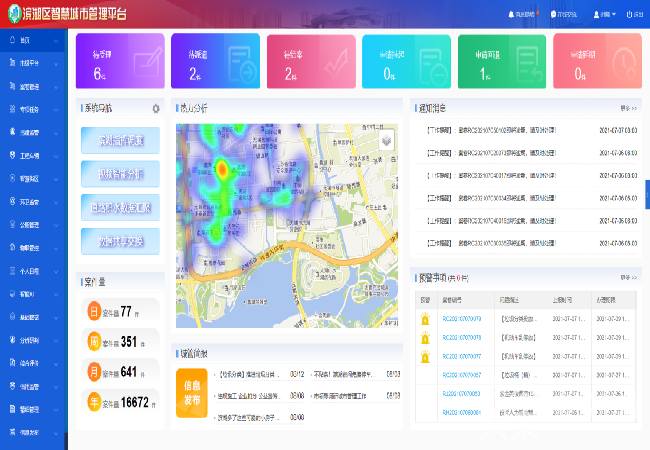The width and height of the screenshot is (650, 450).
Task: Open the user account dropdown in header
Action: pos(608,15)
